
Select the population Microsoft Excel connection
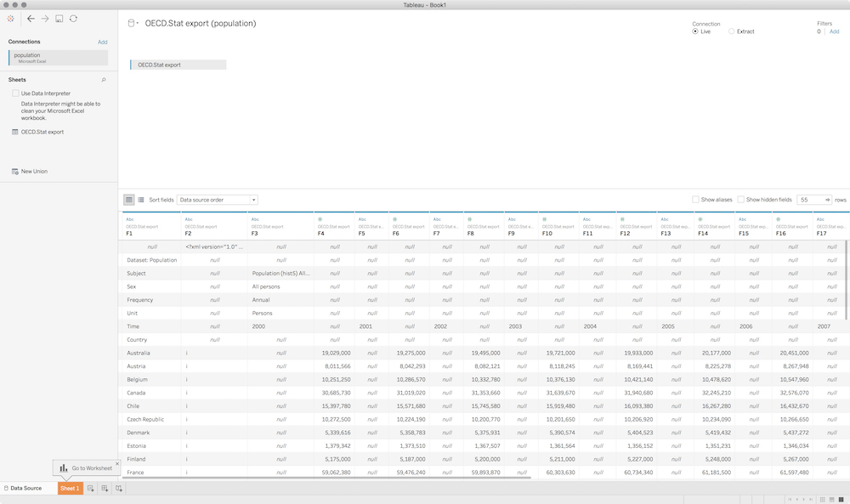pyautogui.click(x=58, y=58)
